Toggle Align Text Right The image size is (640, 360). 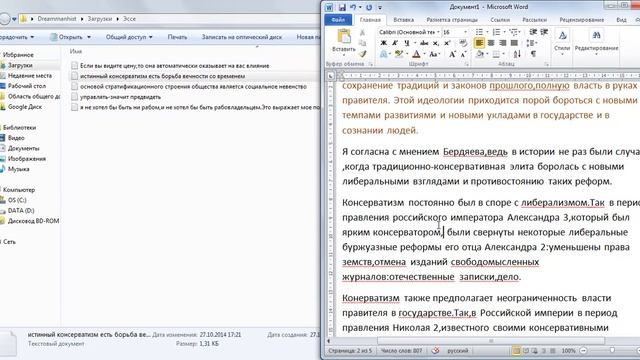click(502, 43)
